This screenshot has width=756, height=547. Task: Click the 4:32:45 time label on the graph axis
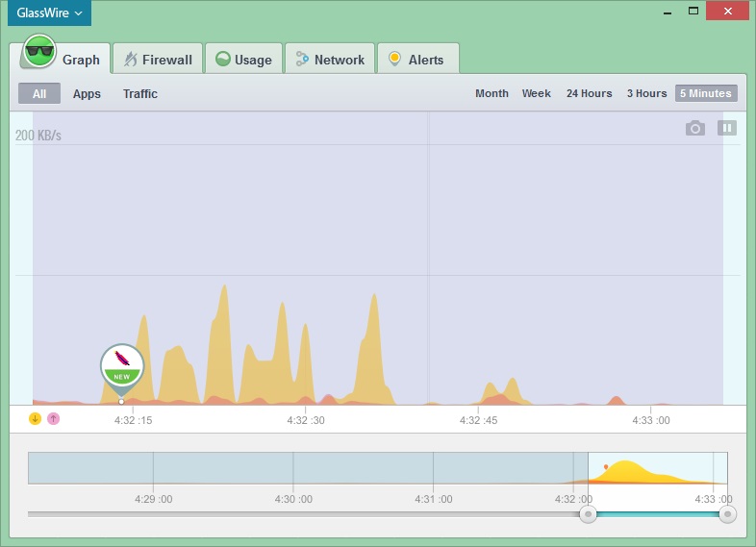[478, 420]
